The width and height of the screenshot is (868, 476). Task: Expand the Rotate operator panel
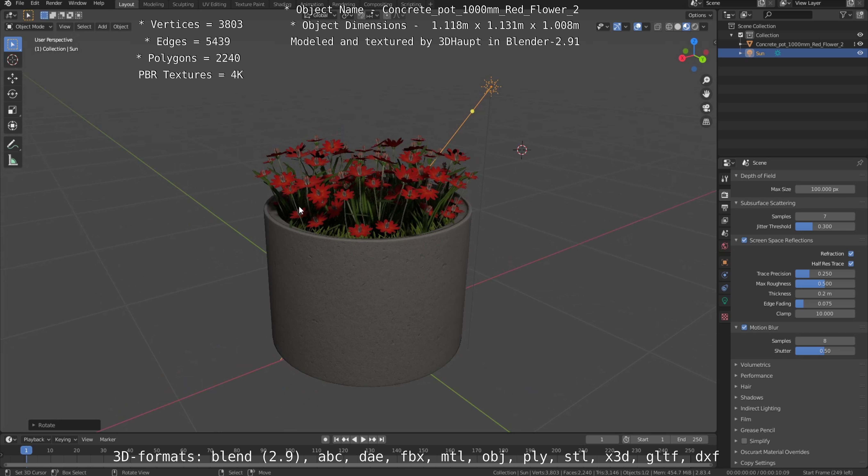[x=64, y=425]
